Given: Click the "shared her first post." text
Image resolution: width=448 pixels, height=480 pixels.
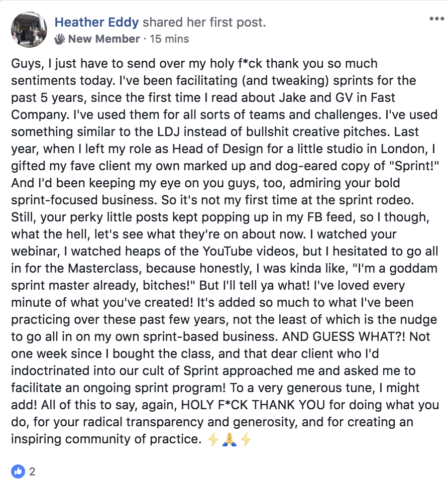Looking at the screenshot, I should (x=204, y=22).
